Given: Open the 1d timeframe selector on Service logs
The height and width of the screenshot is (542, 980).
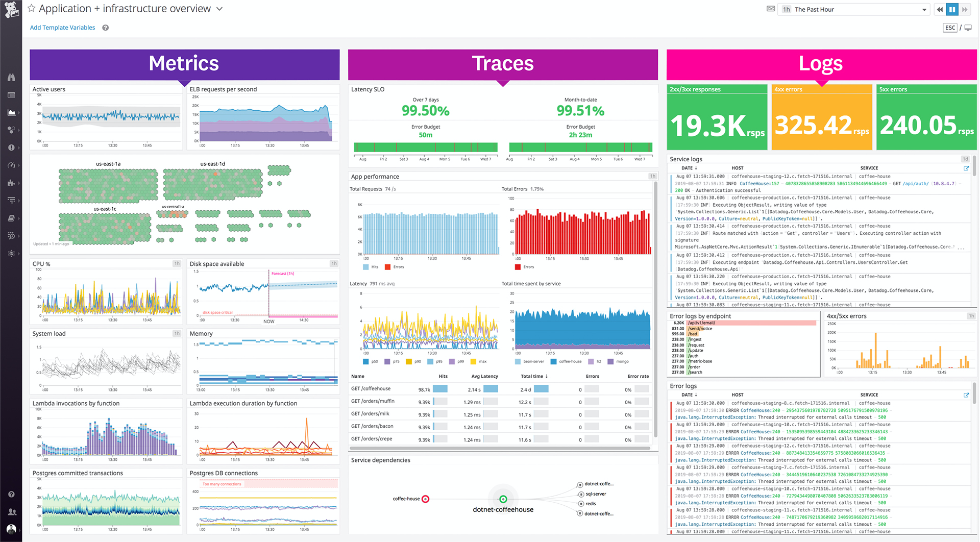Looking at the screenshot, I should [x=962, y=159].
